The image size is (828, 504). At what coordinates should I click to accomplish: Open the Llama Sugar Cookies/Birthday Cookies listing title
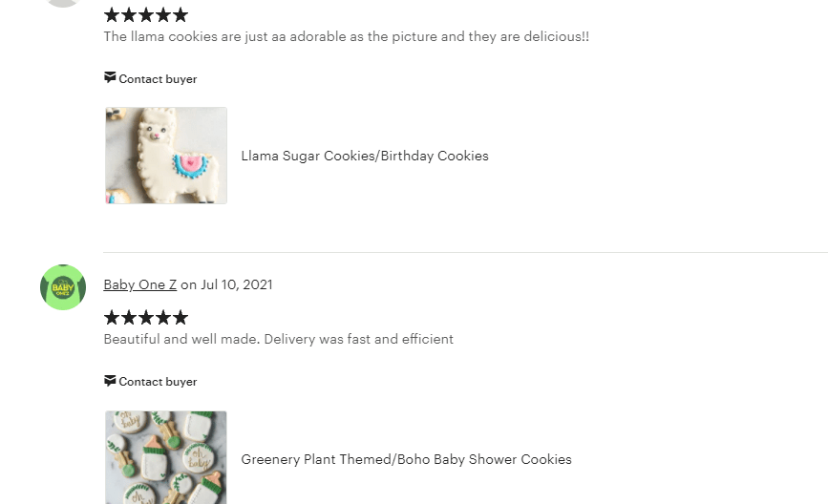(x=365, y=156)
